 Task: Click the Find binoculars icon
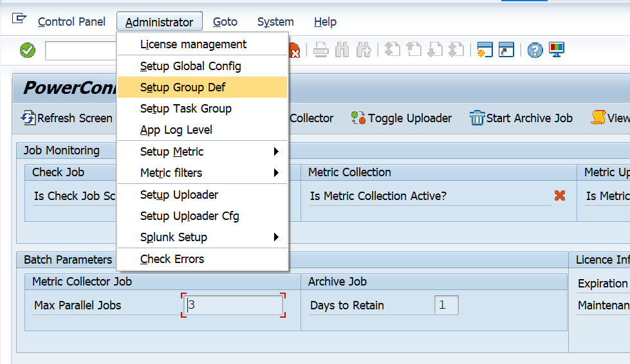click(343, 50)
